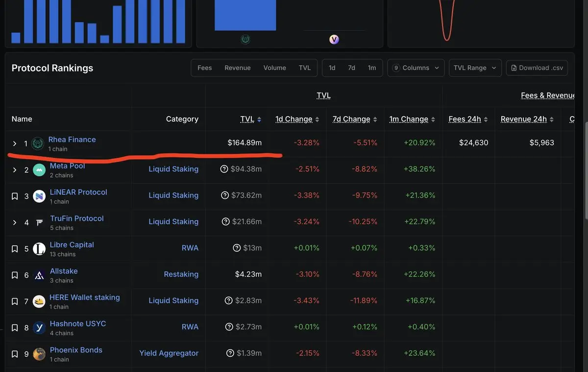Select the Fees tab
This screenshot has width=588, height=372.
(x=205, y=68)
